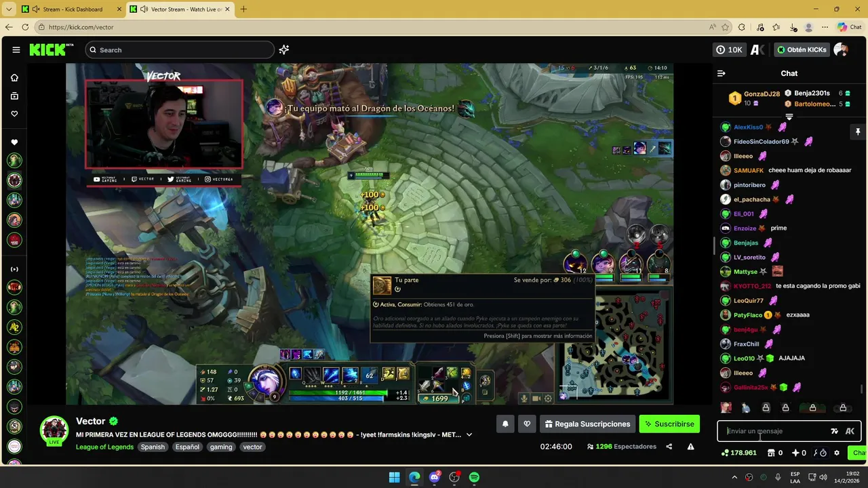
Task: Click the Obtén KICKs button
Action: tap(802, 49)
